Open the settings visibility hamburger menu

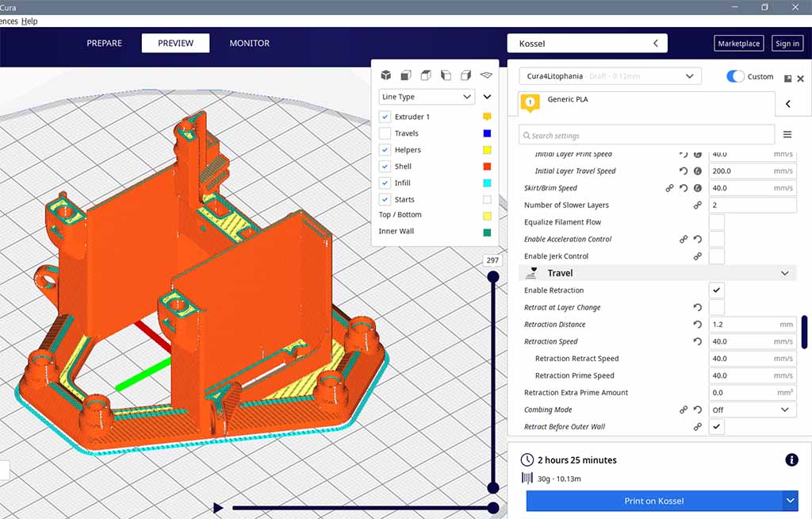(x=787, y=135)
